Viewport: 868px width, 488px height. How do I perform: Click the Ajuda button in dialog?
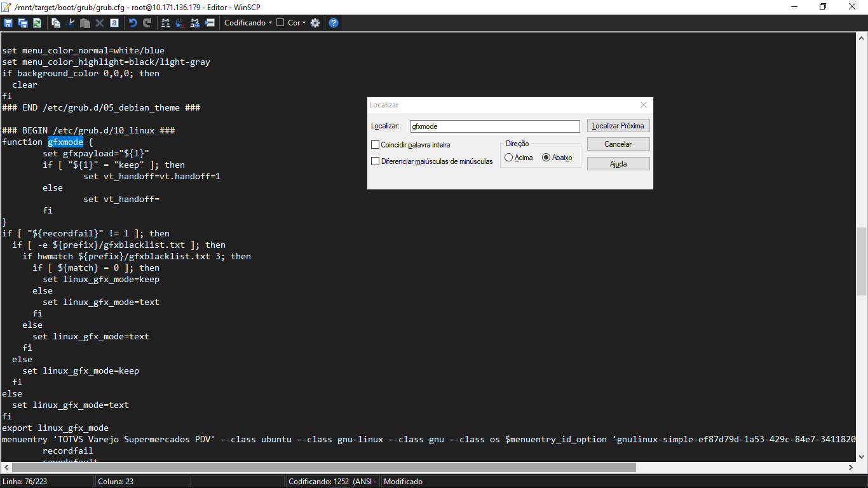618,164
